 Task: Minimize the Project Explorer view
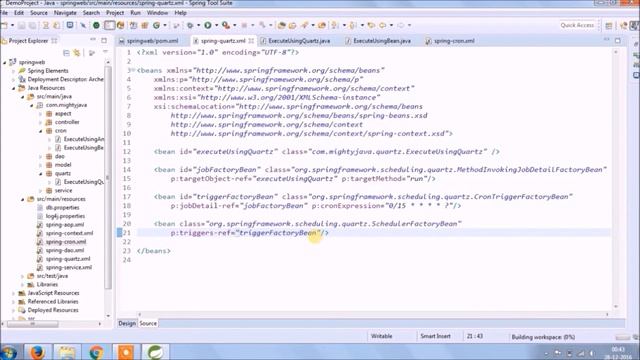point(93,40)
